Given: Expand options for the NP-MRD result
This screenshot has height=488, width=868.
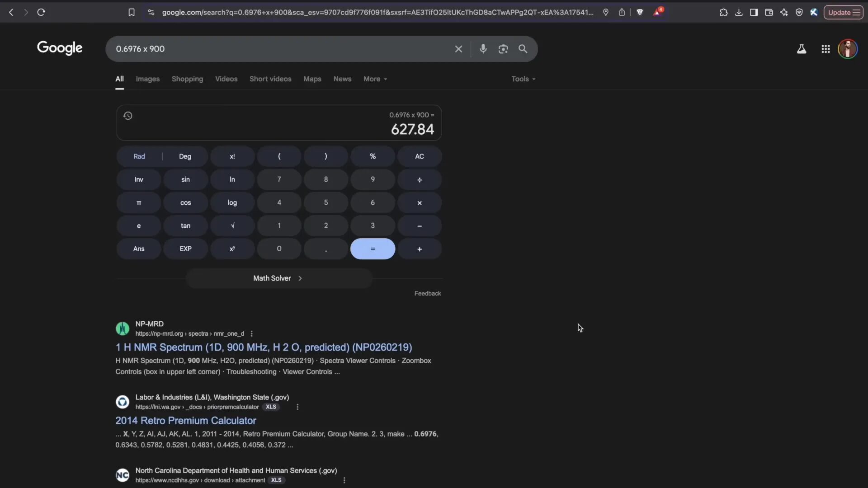Looking at the screenshot, I should pyautogui.click(x=251, y=333).
